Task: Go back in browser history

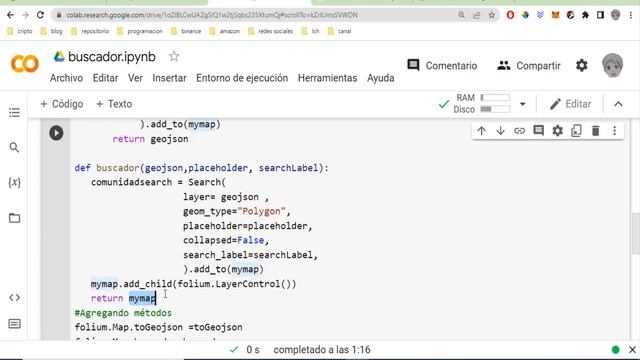Action: (x=10, y=15)
